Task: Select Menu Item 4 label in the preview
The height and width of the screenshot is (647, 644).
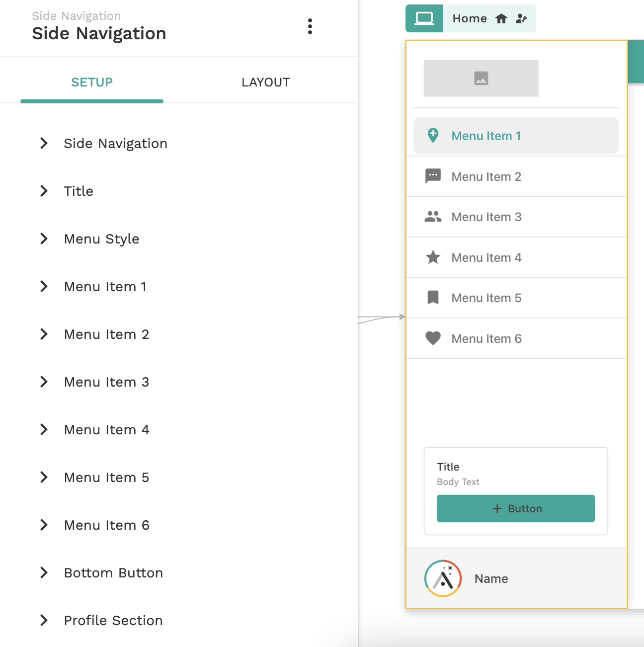Action: tap(486, 257)
